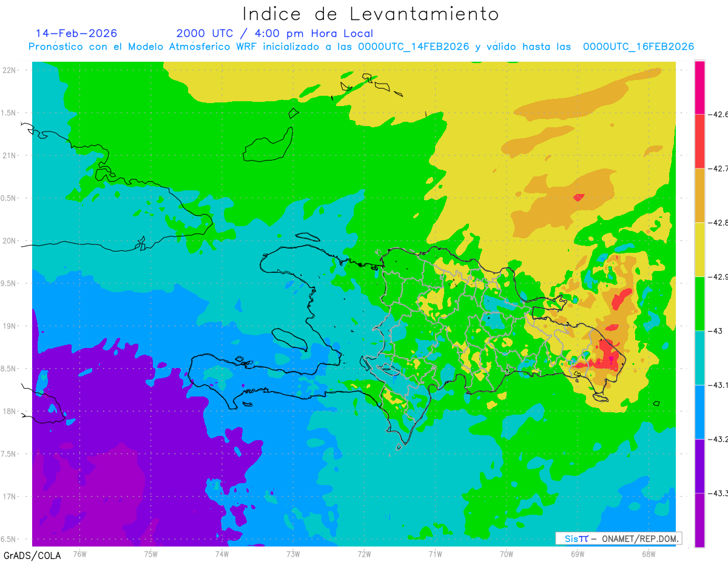Viewport: 728px width, 562px height.
Task: Click the red legend swatch above -42.7
Action: 699,141
